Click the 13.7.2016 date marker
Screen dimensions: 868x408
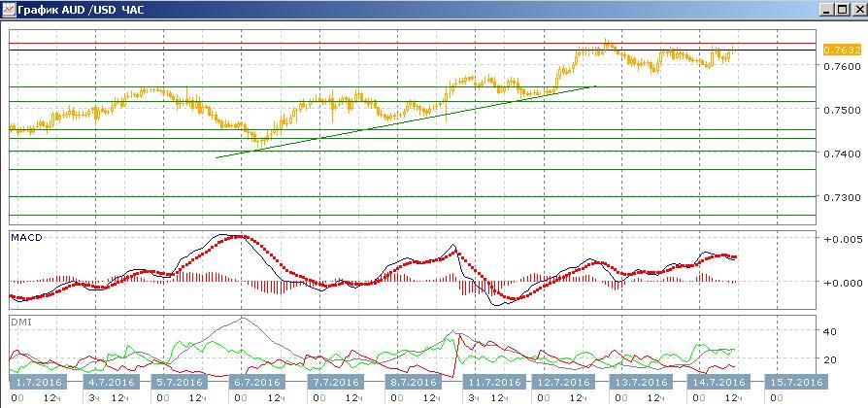(642, 382)
